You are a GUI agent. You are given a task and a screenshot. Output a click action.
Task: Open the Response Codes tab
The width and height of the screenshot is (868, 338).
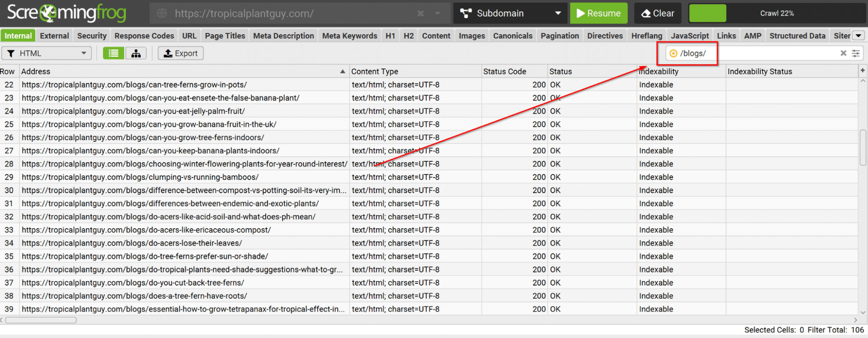(144, 36)
